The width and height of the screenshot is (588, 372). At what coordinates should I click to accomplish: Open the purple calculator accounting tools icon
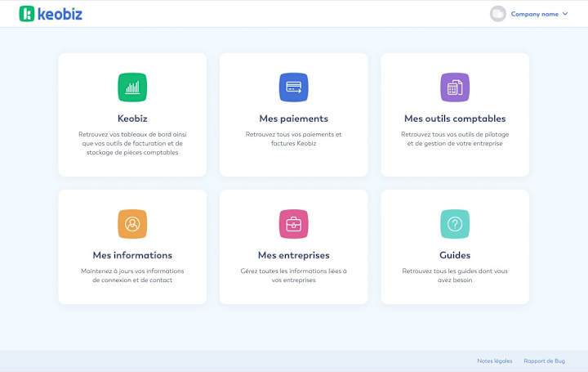(455, 87)
